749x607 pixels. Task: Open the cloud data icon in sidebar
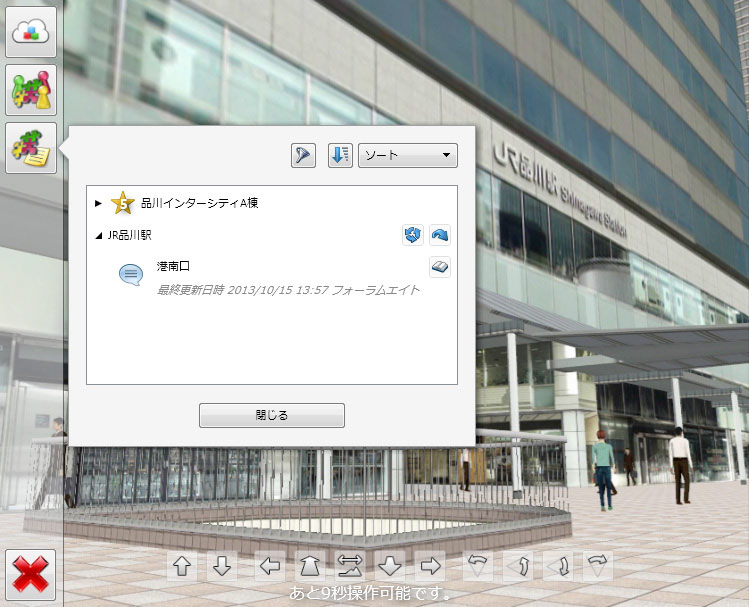[31, 32]
